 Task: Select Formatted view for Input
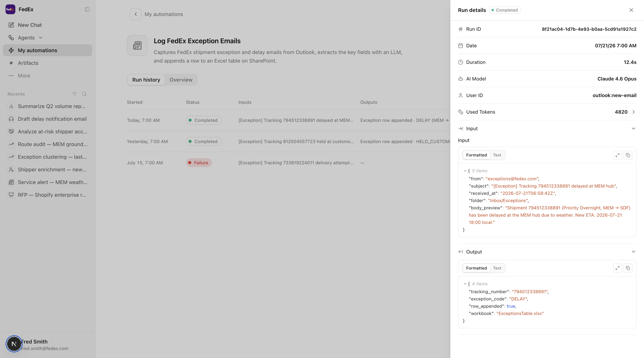476,155
